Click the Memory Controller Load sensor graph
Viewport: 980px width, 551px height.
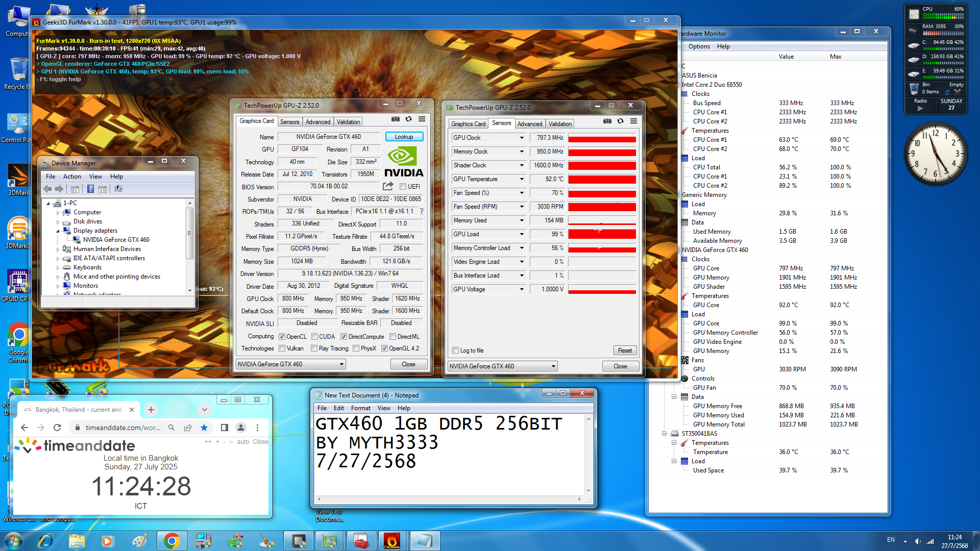point(602,248)
